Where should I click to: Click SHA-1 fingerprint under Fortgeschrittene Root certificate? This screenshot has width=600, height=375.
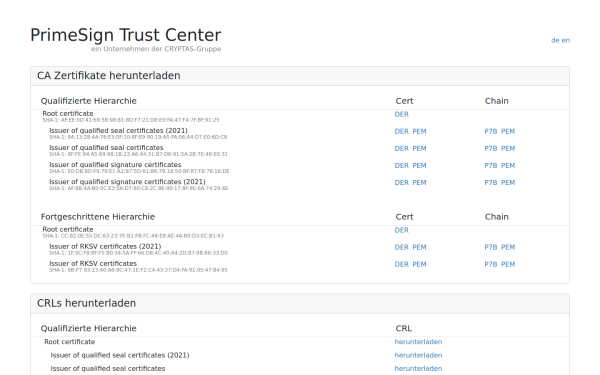tap(133, 236)
